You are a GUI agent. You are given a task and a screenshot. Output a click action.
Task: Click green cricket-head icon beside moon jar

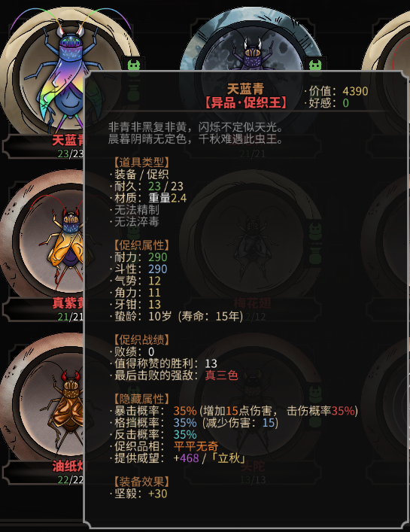(316, 65)
